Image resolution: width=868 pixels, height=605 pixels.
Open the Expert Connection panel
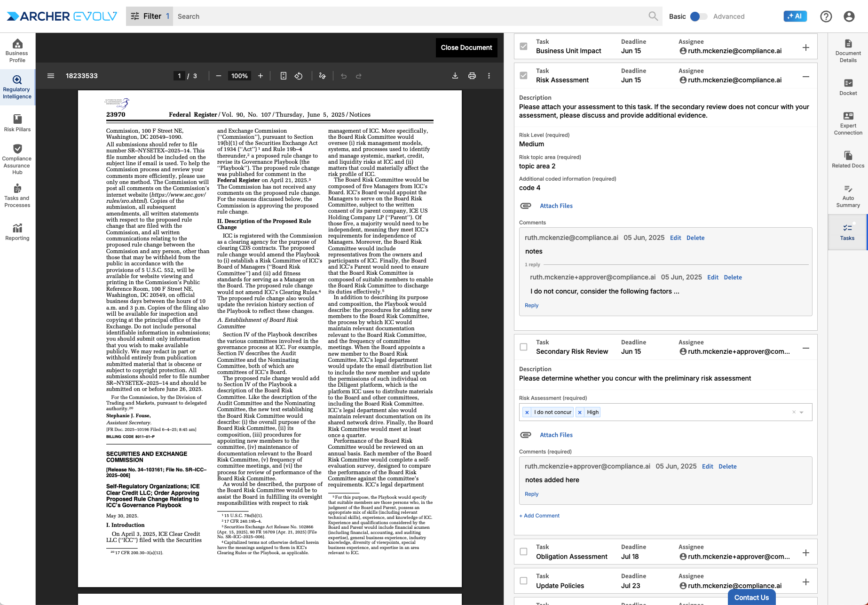coord(848,123)
